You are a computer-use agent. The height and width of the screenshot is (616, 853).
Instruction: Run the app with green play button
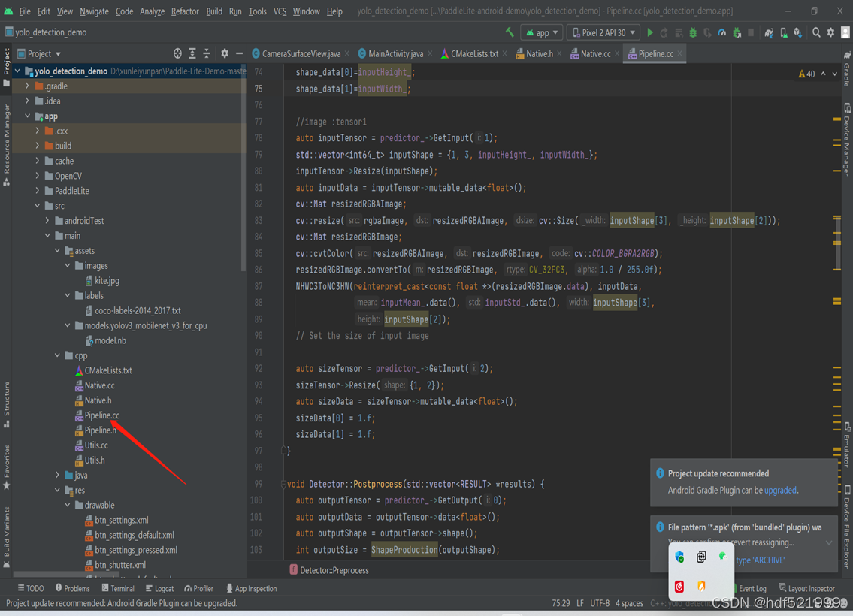click(650, 32)
